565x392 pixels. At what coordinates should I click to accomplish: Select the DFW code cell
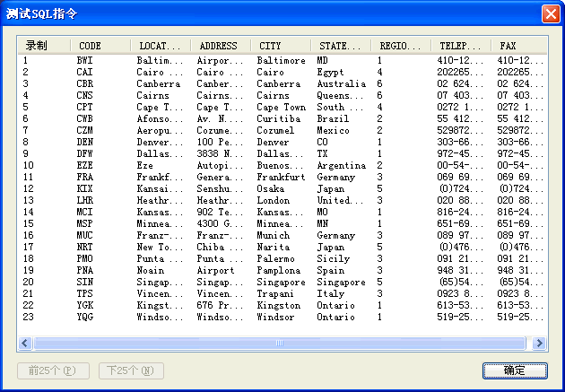click(x=84, y=154)
